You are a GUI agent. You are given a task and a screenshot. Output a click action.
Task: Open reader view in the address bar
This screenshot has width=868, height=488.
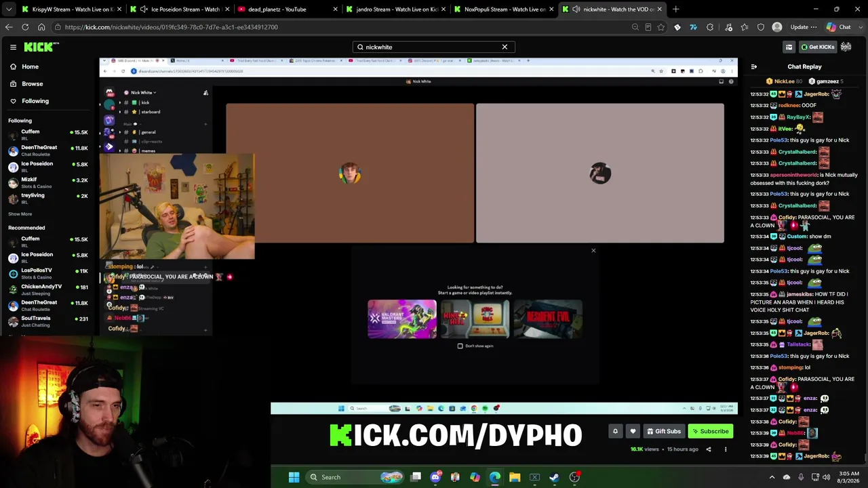pyautogui.click(x=648, y=27)
